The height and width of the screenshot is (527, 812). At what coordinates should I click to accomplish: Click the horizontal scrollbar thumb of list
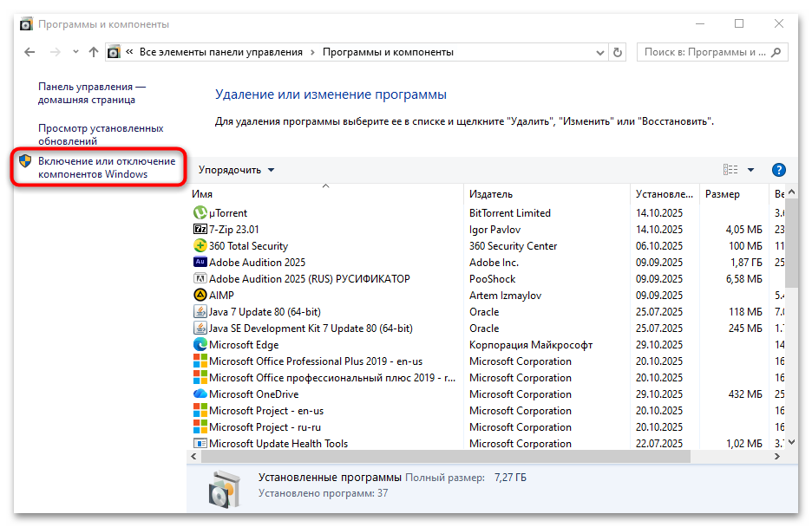click(446, 456)
